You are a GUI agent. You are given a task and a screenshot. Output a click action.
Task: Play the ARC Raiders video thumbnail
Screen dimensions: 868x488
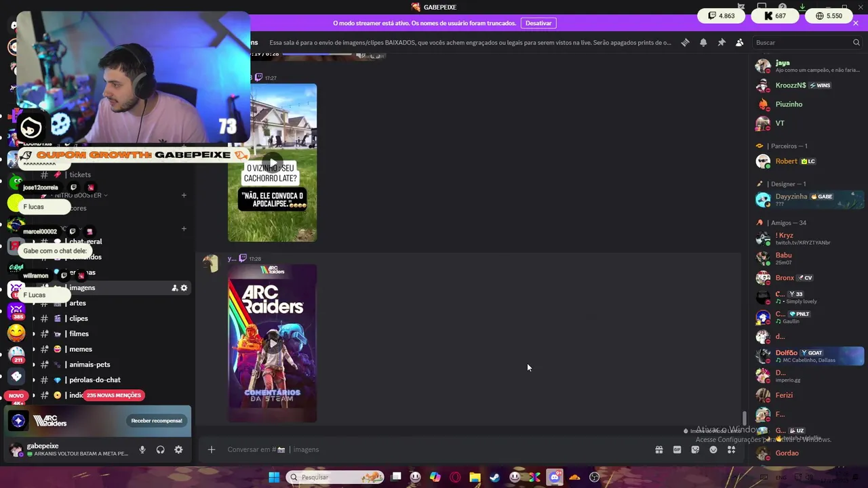[x=272, y=344]
